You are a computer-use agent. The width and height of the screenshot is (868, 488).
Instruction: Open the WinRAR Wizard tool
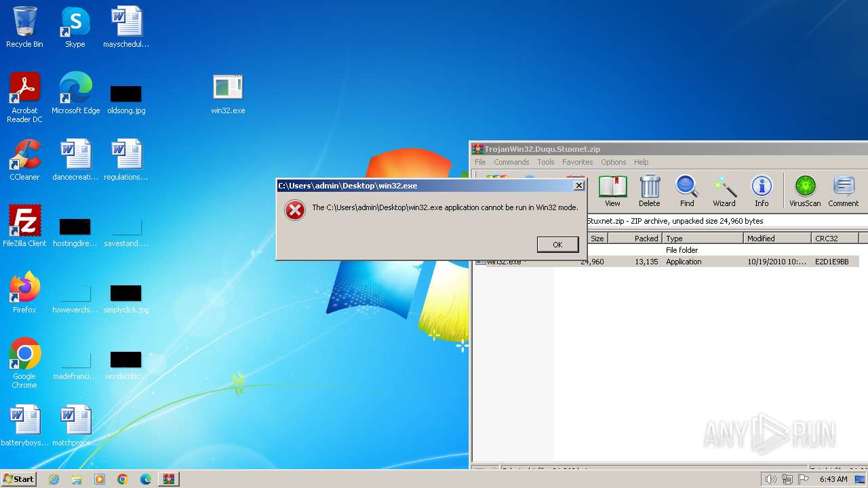click(x=724, y=191)
